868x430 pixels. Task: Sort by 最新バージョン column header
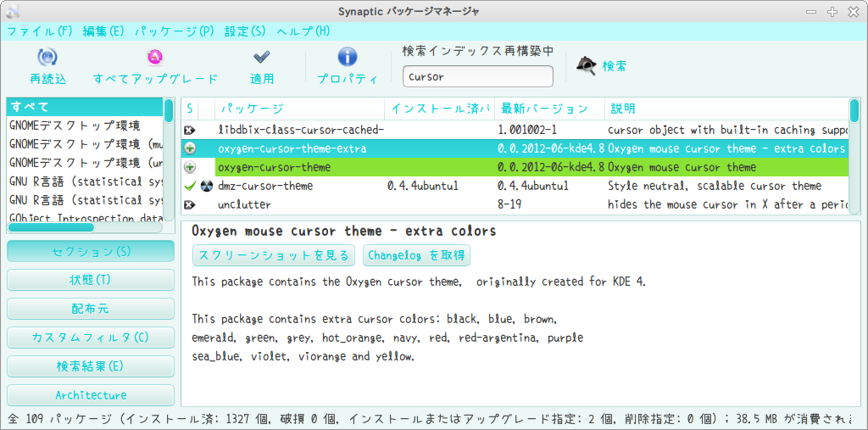549,109
